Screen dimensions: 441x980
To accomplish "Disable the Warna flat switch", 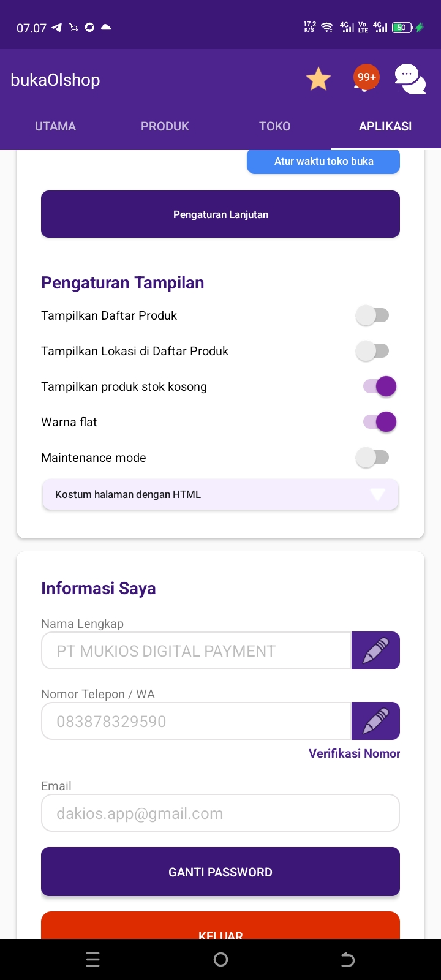I will 380,422.
